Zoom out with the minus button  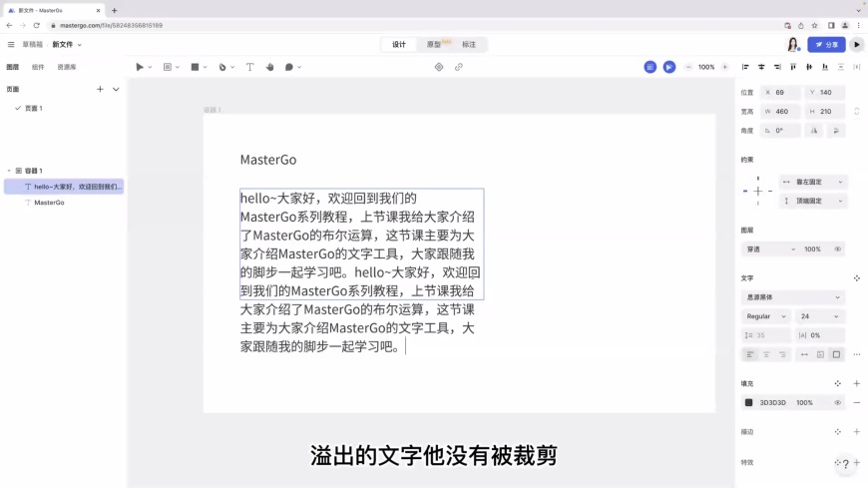688,67
